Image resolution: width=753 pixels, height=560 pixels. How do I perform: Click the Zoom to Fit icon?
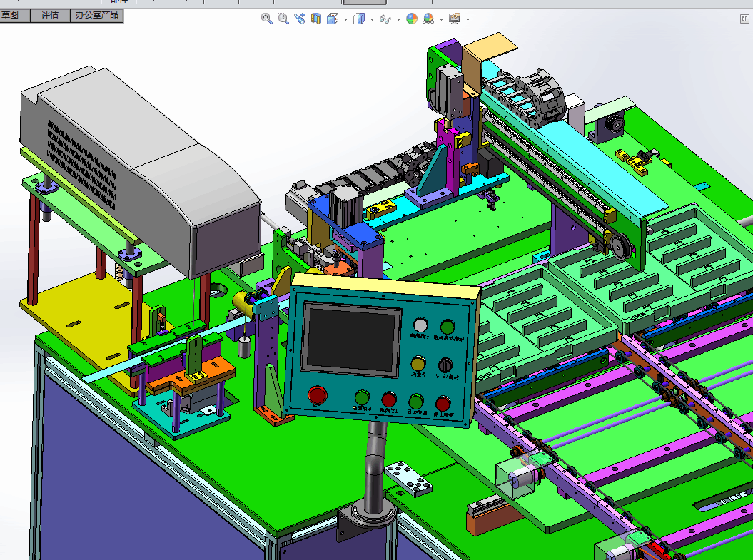266,19
